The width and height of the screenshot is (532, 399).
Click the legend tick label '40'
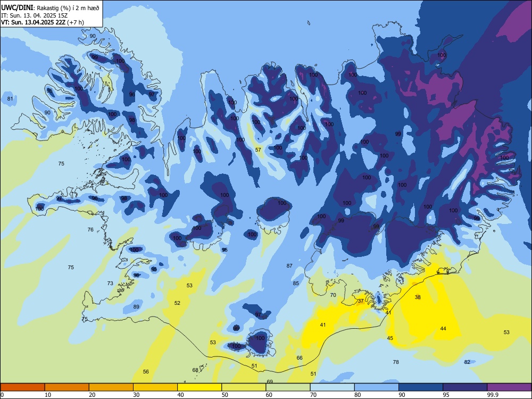[x=181, y=395]
